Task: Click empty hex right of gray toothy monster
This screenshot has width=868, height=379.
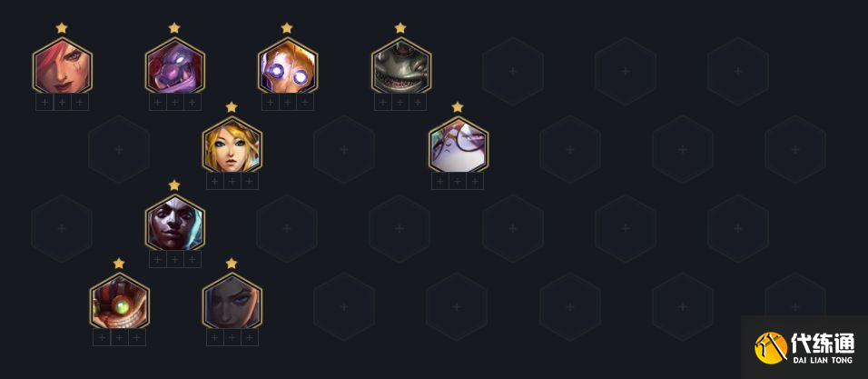Action: tap(513, 71)
